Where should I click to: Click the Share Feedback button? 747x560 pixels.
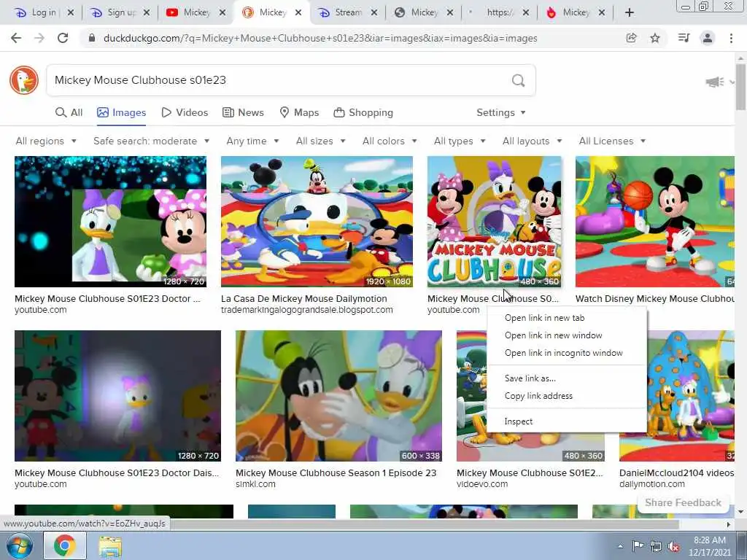click(683, 503)
